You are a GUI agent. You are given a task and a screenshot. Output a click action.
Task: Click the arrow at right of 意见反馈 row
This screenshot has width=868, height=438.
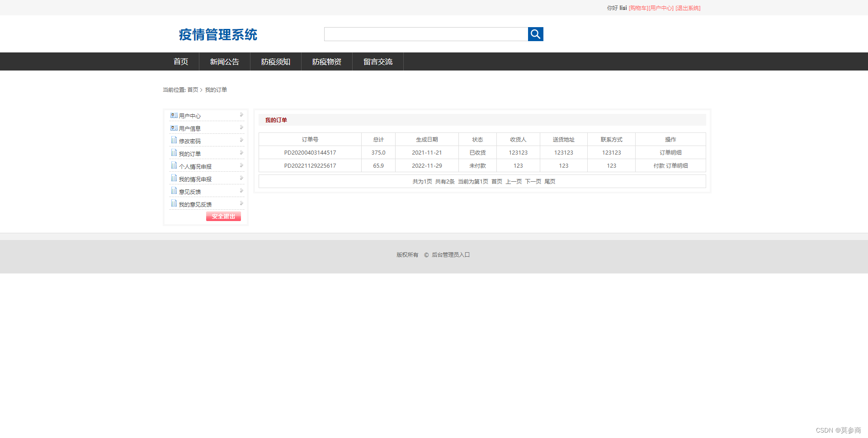point(241,191)
